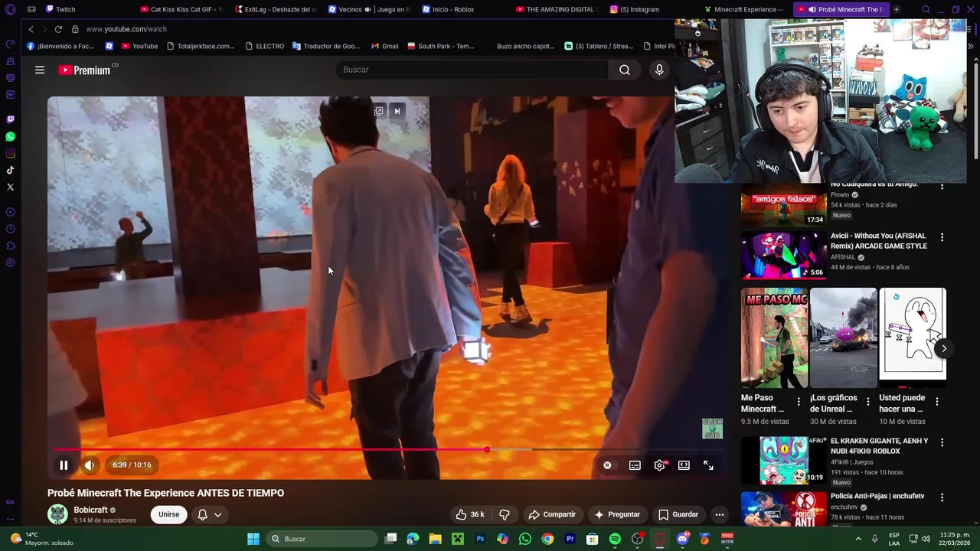Open options for Avicii Without You video
This screenshot has height=551, width=980.
click(942, 237)
